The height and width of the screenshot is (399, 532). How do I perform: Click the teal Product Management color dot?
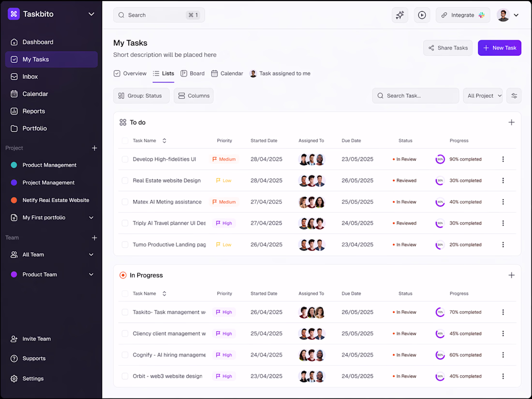[x=14, y=165]
